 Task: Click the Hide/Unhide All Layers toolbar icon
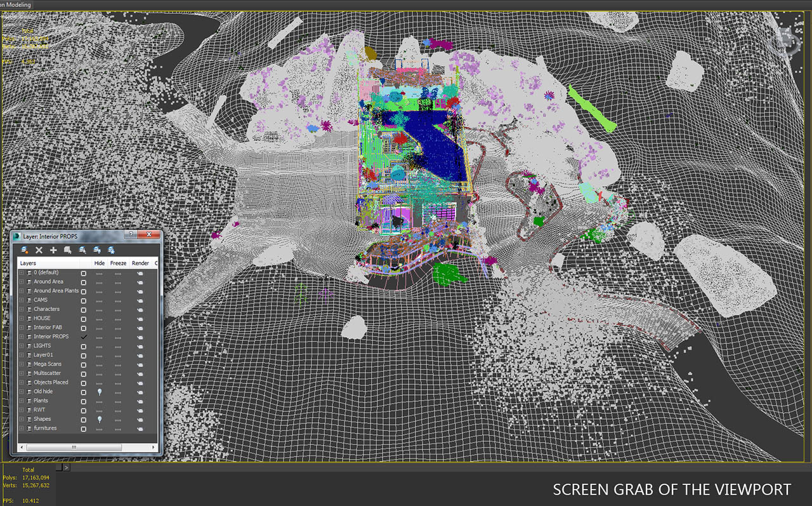coord(97,250)
